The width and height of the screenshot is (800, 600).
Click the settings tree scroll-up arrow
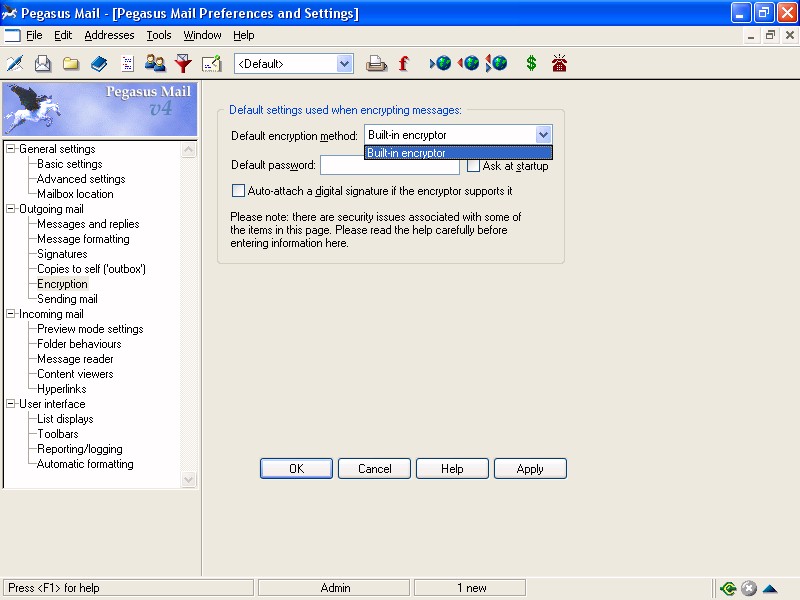pyautogui.click(x=189, y=149)
